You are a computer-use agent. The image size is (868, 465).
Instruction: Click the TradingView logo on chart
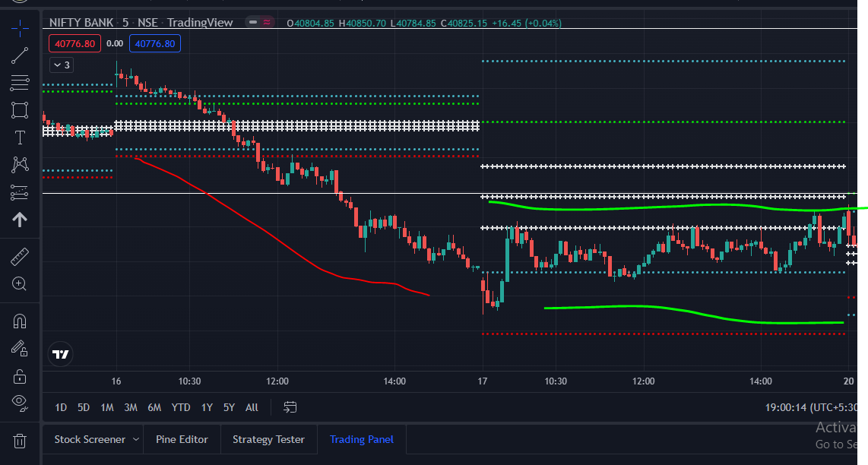coord(60,354)
